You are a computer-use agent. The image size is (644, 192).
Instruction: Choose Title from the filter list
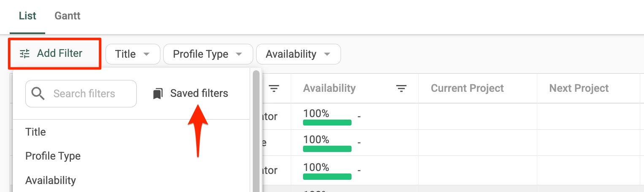tap(35, 132)
